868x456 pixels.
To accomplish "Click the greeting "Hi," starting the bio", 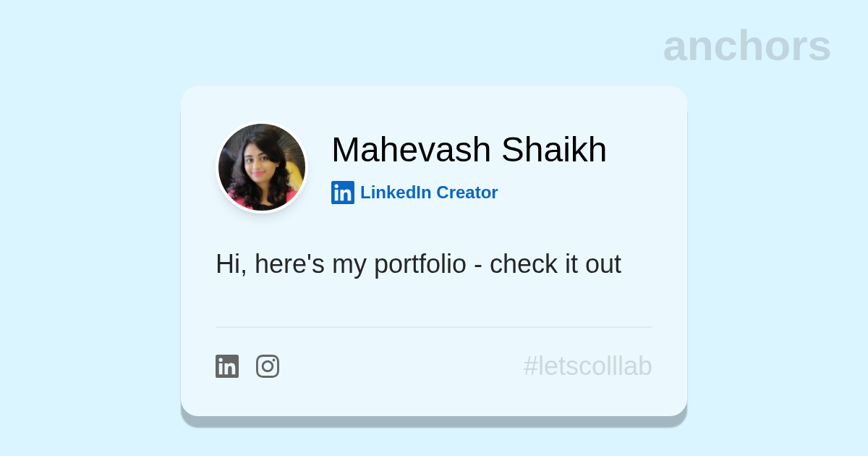I will point(231,264).
